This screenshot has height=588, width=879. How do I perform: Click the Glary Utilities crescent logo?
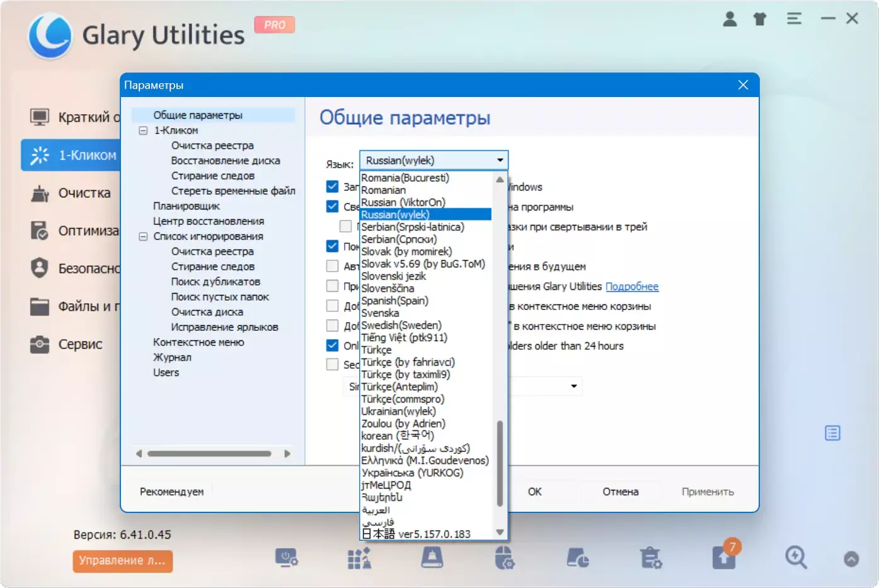click(x=50, y=35)
